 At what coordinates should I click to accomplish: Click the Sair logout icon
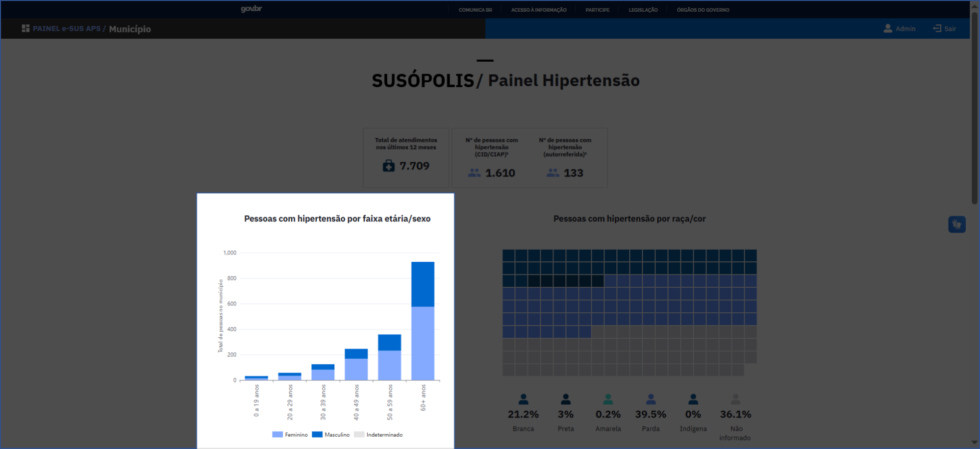pos(936,28)
